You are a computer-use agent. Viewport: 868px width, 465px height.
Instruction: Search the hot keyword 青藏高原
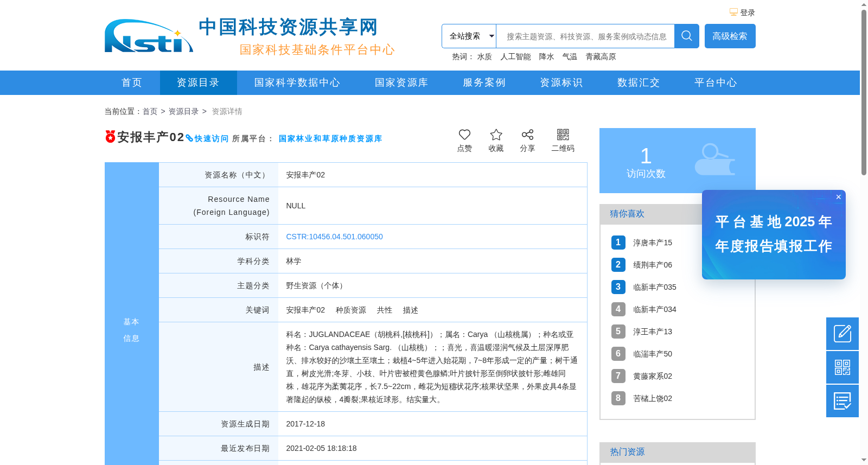[601, 57]
